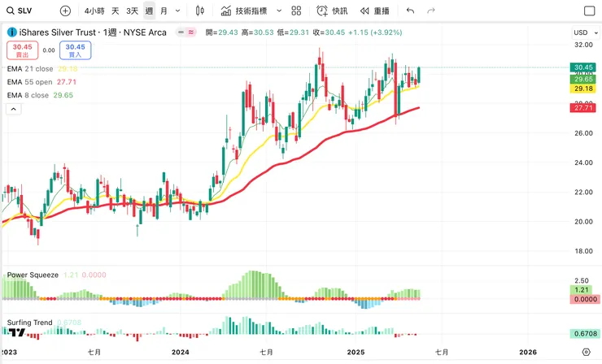The width and height of the screenshot is (602, 364).
Task: Click the 2025 label on the time axis
Action: [x=356, y=352]
